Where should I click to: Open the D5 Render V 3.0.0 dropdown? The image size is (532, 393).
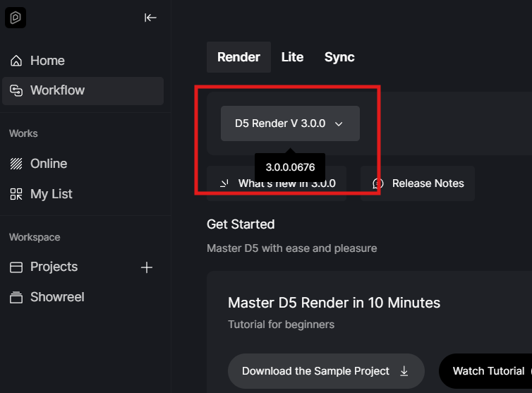pos(290,123)
